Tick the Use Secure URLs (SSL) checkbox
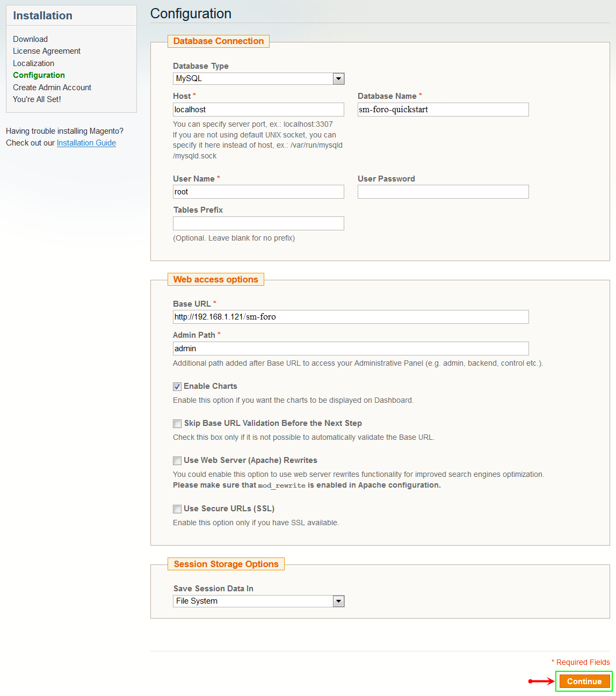This screenshot has height=696, width=616. (177, 509)
